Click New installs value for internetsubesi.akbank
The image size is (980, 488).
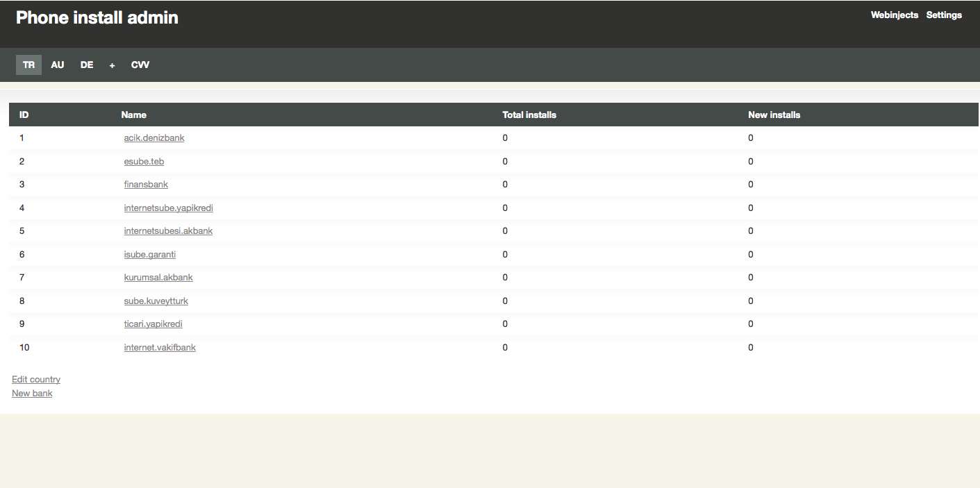click(751, 231)
